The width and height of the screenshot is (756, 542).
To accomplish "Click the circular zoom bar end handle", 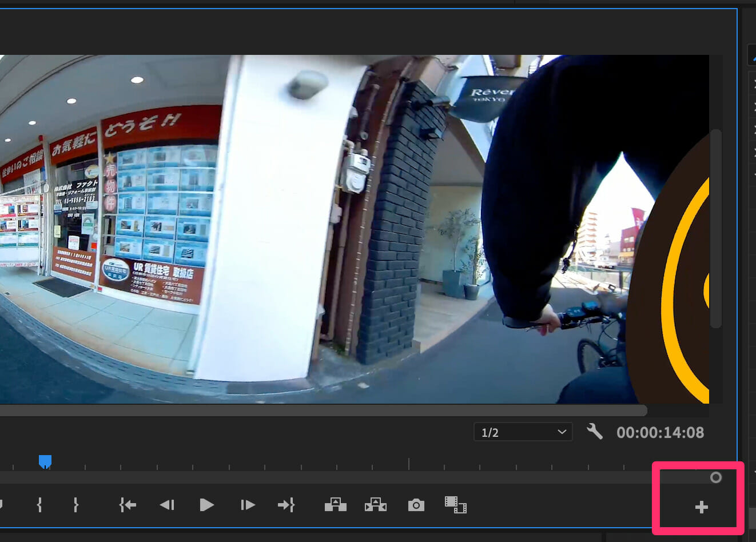I will pos(715,477).
